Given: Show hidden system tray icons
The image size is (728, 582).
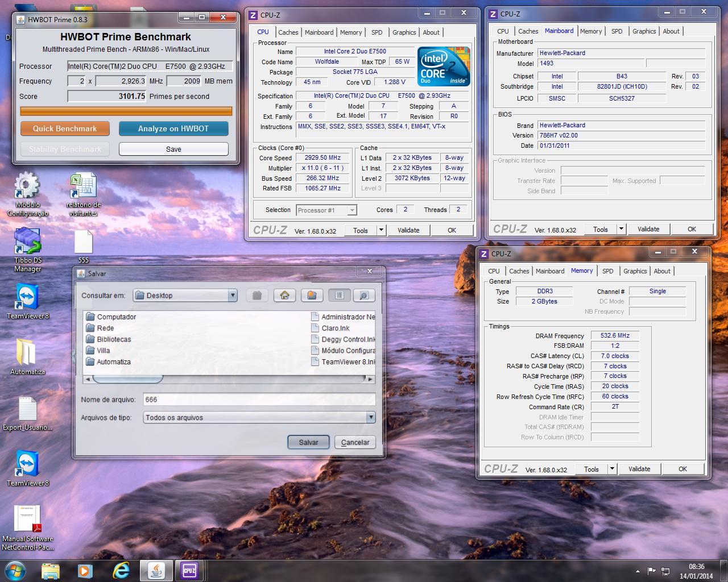Looking at the screenshot, I should coord(638,571).
